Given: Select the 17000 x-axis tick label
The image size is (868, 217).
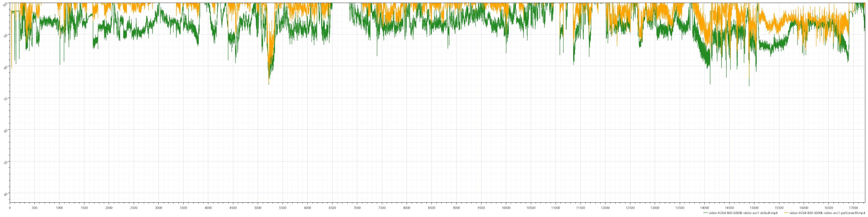Looking at the screenshot, I should 853,208.
